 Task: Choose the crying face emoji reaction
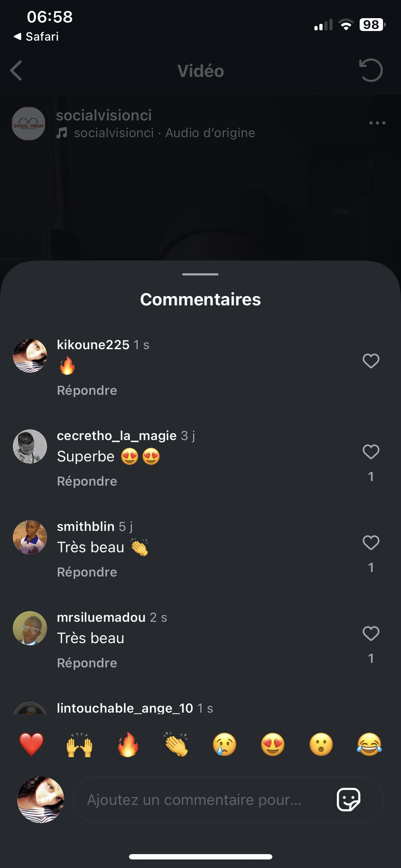coord(225,744)
